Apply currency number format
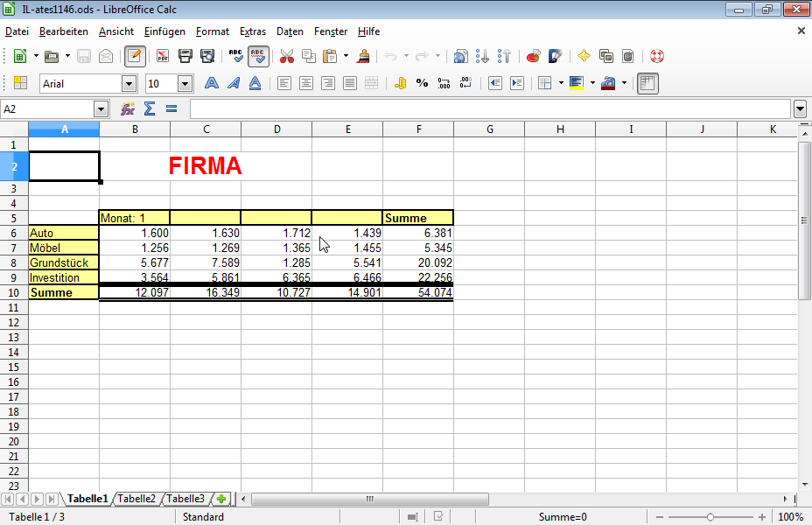This screenshot has height=525, width=812. tap(400, 83)
